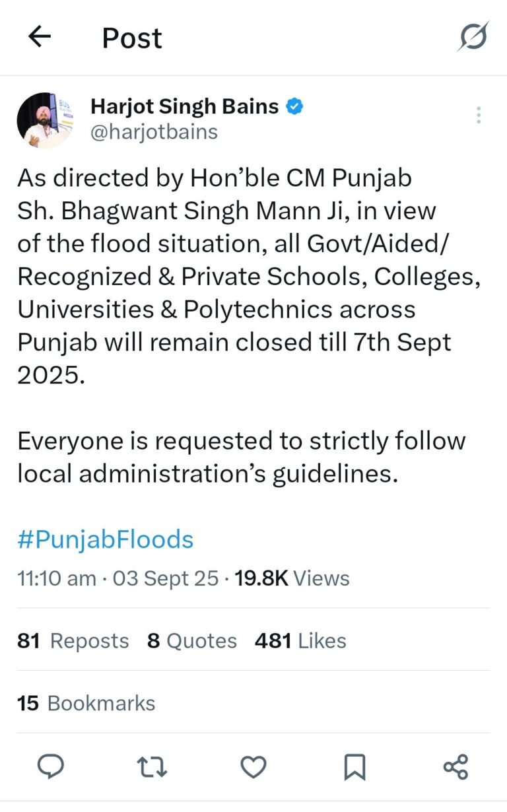Tap the blue verified badge
The height and width of the screenshot is (812, 507).
tap(294, 106)
